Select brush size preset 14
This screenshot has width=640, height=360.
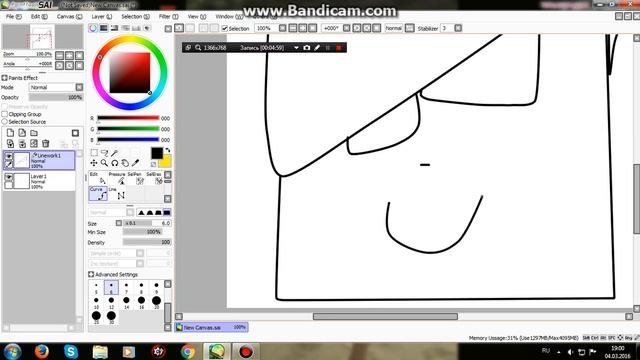pos(126,302)
